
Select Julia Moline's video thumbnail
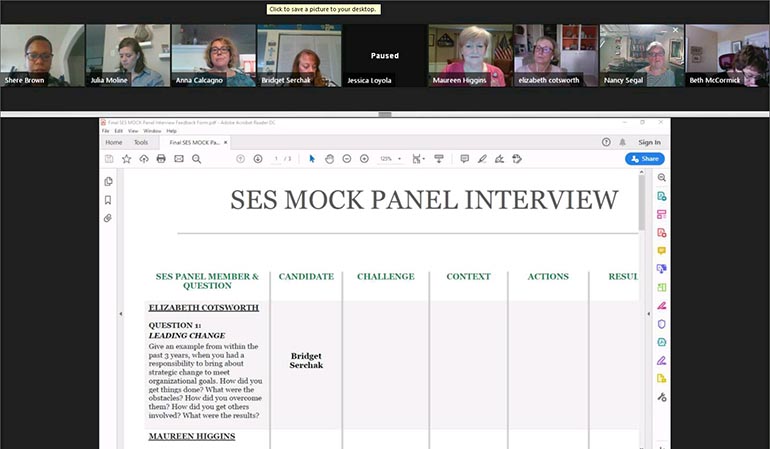128,56
